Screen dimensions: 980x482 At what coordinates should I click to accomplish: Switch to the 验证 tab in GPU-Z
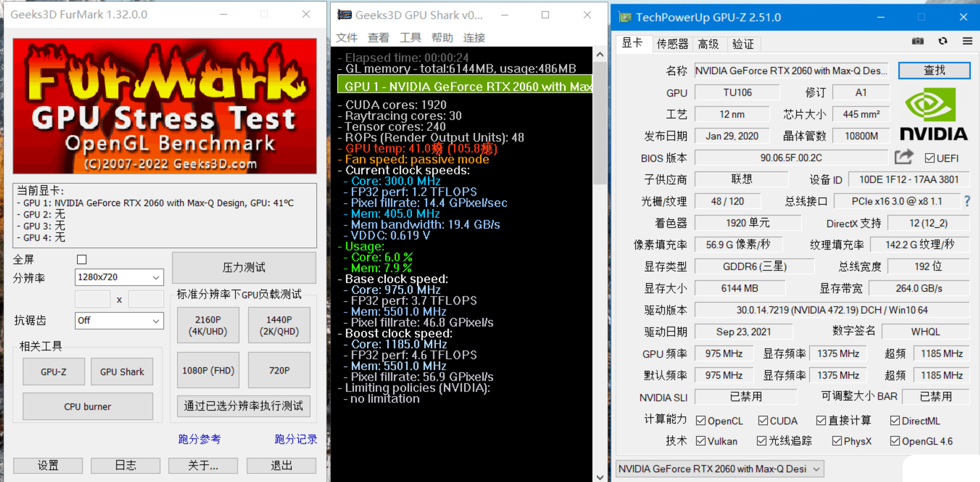pos(743,44)
